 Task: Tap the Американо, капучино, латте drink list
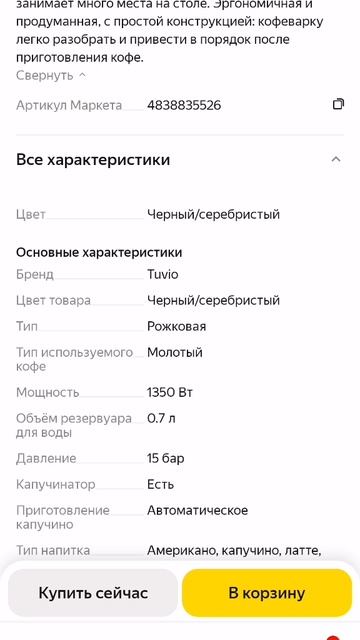pos(234,551)
